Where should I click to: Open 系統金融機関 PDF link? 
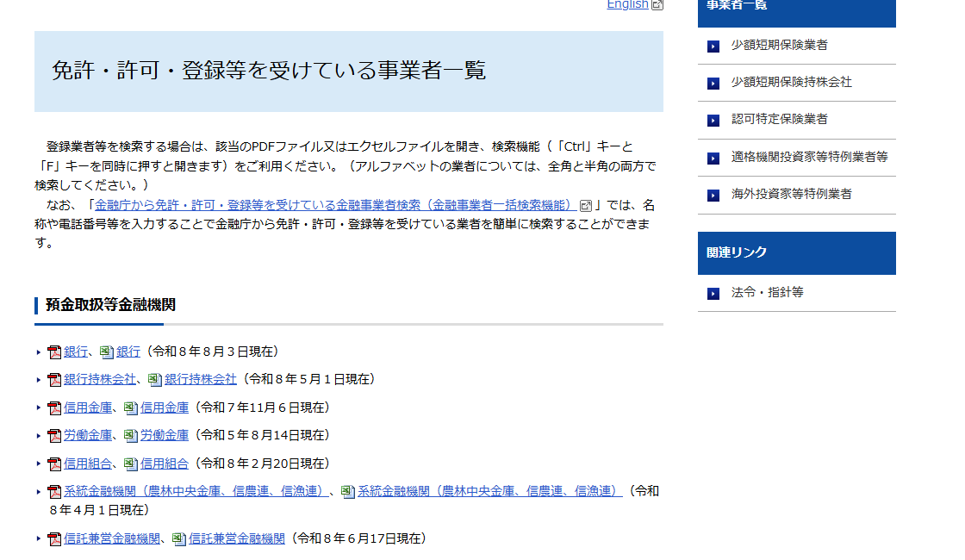tap(196, 491)
